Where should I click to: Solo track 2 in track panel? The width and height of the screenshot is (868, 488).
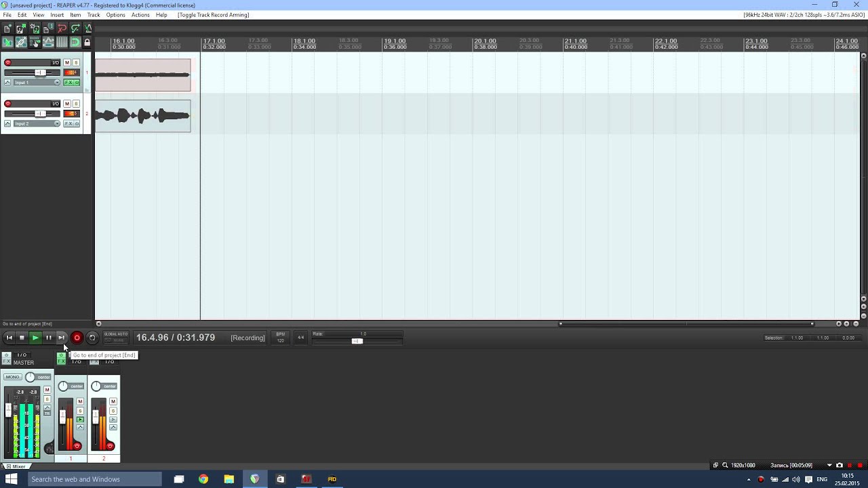(x=76, y=104)
